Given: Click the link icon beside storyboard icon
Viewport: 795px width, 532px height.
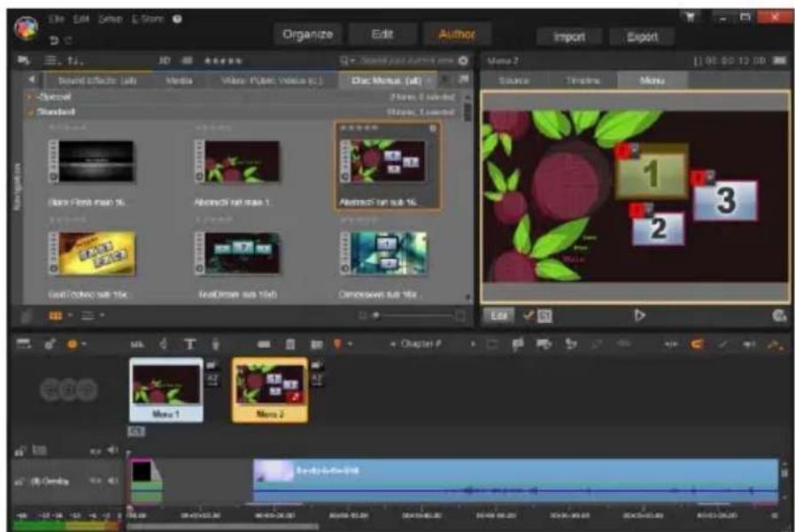Looking at the screenshot, I should pyautogui.click(x=50, y=344).
